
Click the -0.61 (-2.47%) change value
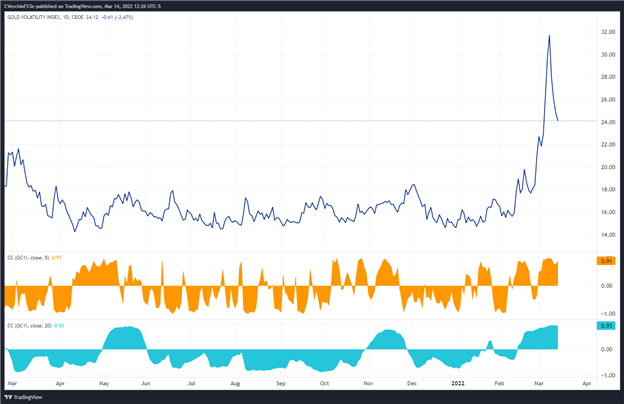(x=116, y=18)
